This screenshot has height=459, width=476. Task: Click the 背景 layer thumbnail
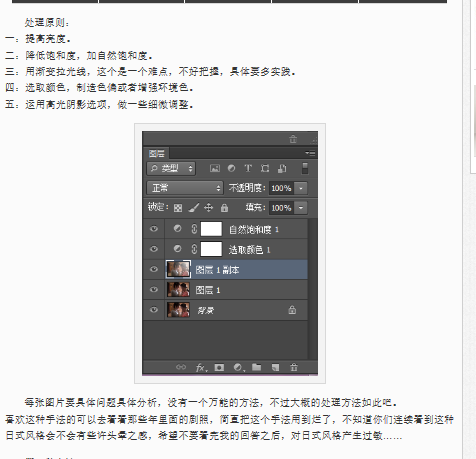[x=178, y=310]
